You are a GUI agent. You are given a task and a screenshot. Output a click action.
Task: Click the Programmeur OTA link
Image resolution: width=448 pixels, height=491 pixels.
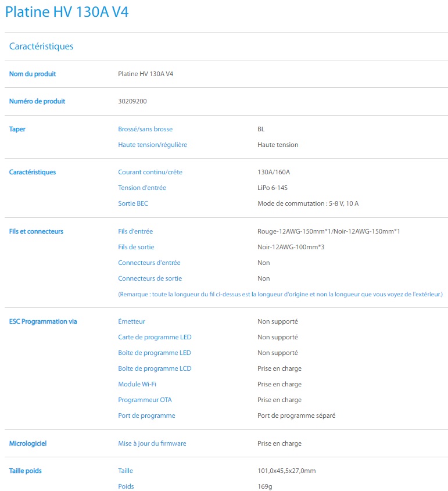(x=145, y=400)
